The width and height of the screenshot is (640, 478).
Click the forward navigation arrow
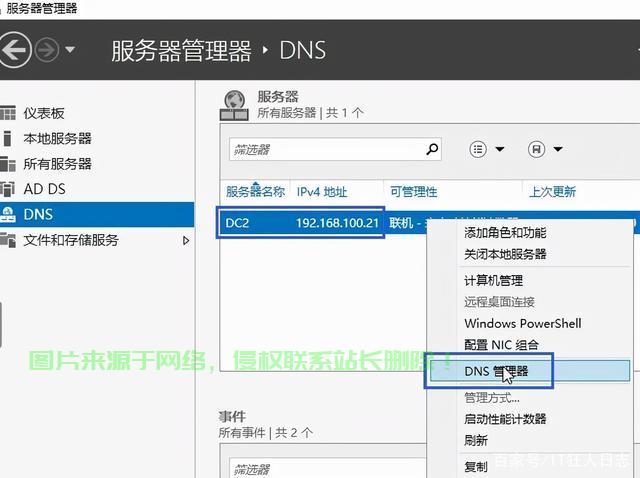pyautogui.click(x=47, y=50)
